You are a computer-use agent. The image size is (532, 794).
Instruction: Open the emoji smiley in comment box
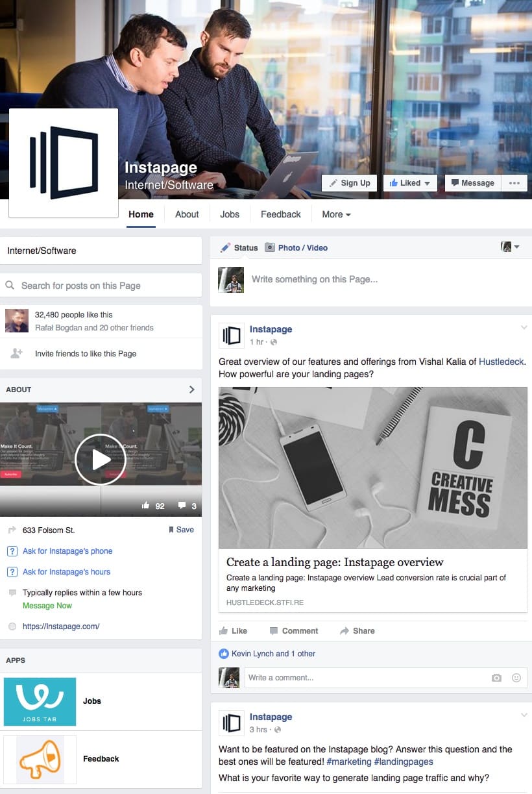(x=516, y=678)
